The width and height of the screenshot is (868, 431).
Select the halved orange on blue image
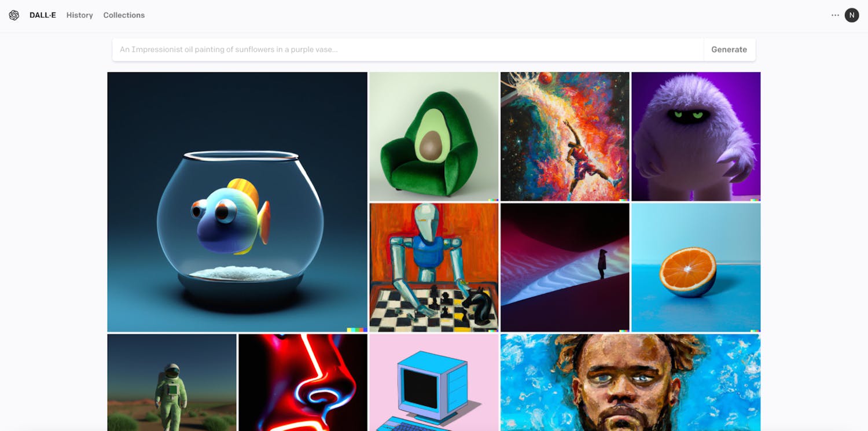696,267
